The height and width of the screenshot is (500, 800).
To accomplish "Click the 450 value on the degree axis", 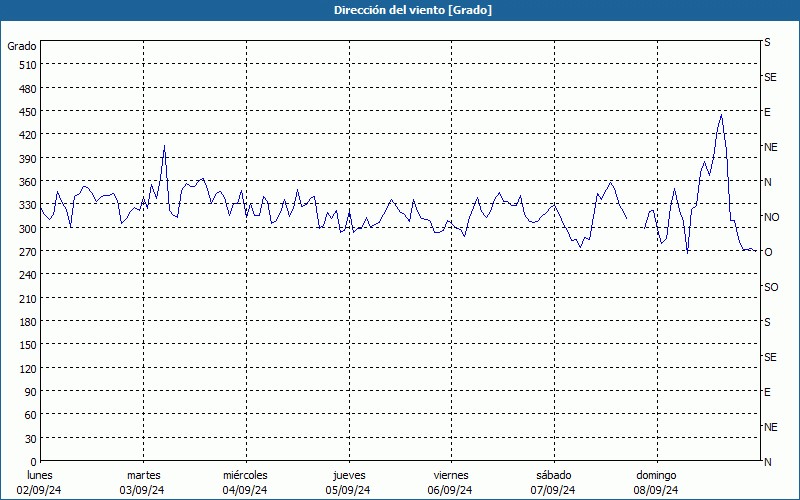I will [28, 112].
